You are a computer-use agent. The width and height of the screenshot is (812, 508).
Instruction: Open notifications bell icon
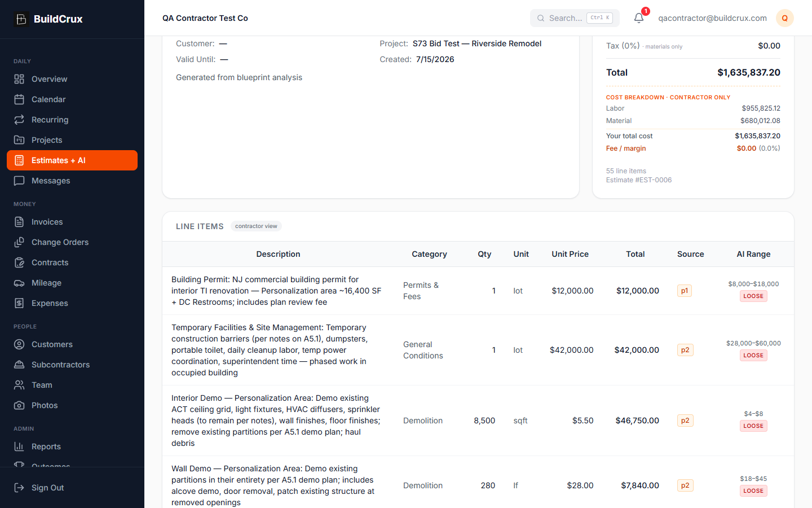pos(639,18)
